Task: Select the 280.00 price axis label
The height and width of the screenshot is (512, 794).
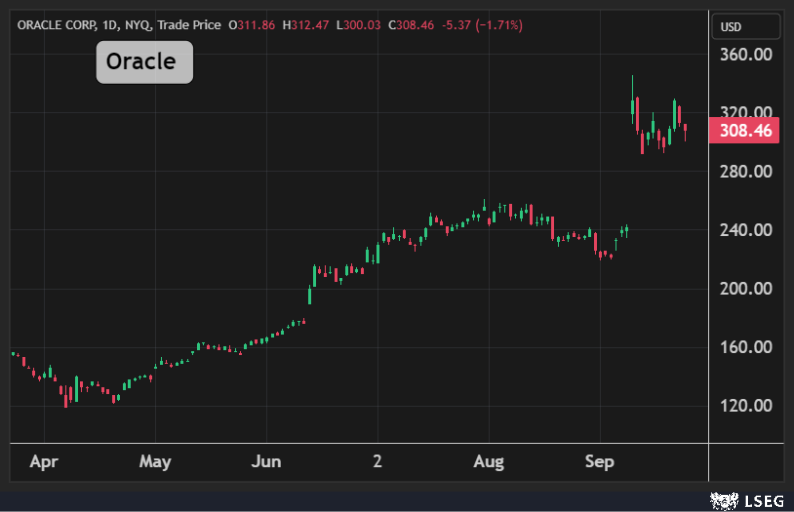Action: (x=746, y=172)
